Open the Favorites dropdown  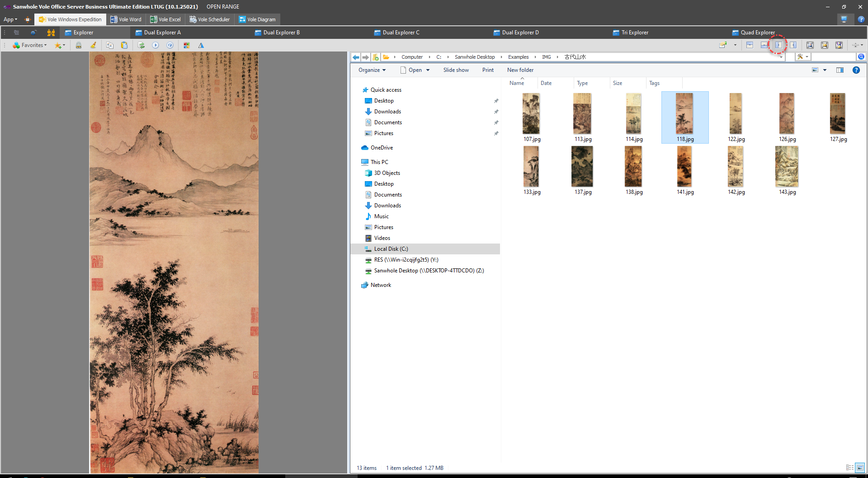coord(30,45)
